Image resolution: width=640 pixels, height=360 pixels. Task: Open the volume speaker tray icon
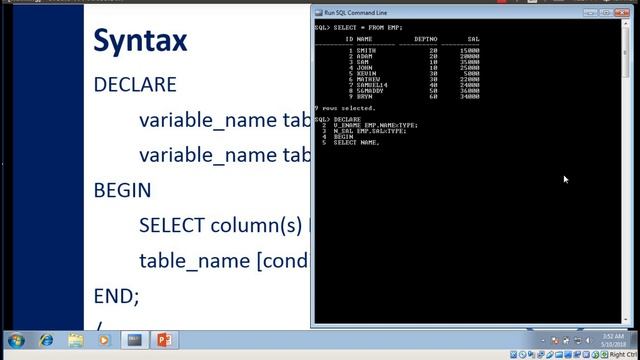tap(589, 340)
